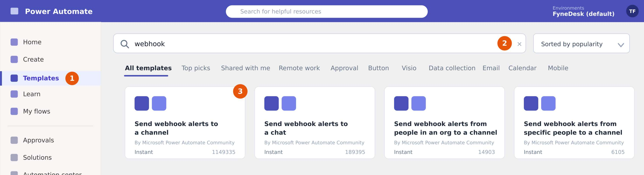Open the Visio tab
The image size is (644, 175).
[x=409, y=68]
